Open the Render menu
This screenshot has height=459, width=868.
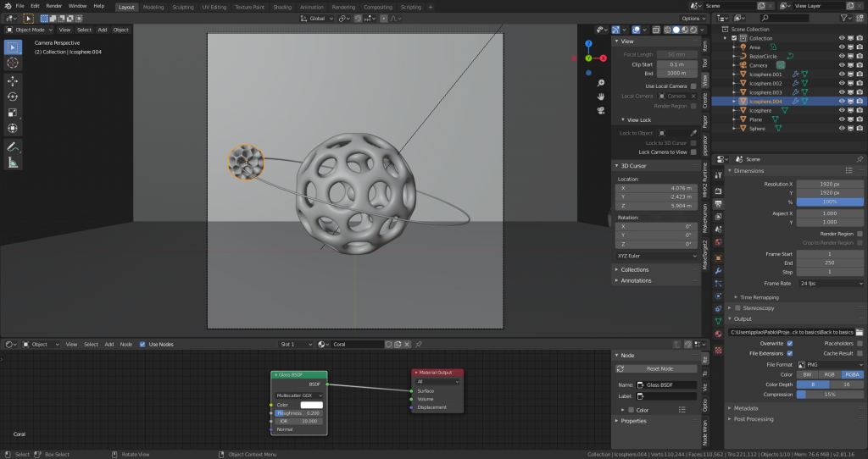(x=53, y=6)
